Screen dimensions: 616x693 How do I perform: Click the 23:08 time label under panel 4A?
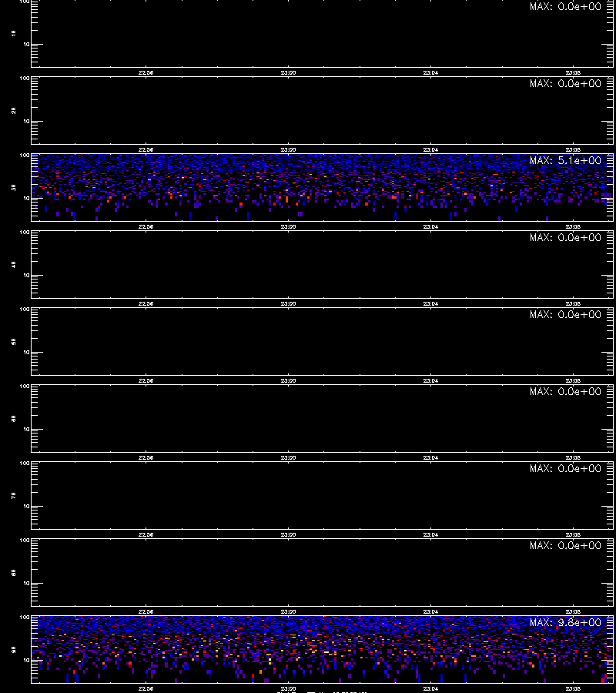[573, 303]
